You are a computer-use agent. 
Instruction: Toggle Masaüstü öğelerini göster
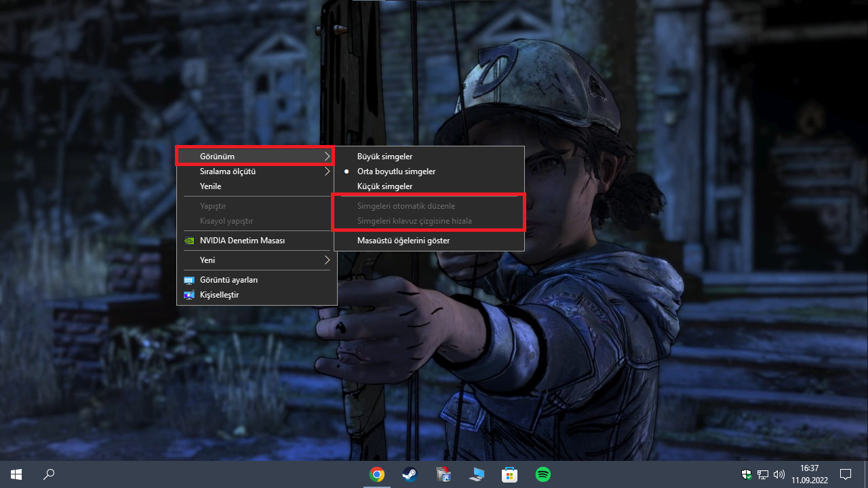click(x=429, y=241)
